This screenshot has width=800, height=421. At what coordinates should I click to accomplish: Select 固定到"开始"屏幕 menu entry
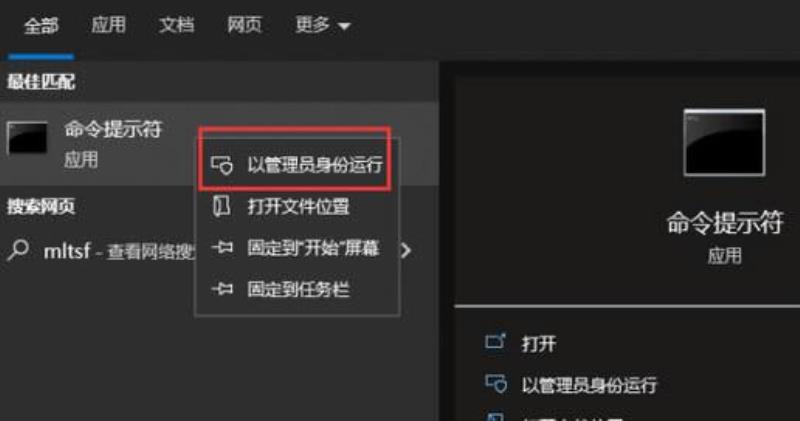313,248
